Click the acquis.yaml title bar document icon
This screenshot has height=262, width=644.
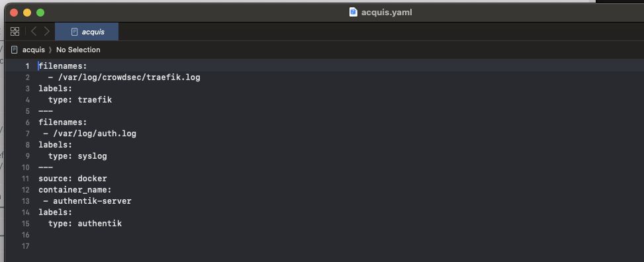click(353, 13)
